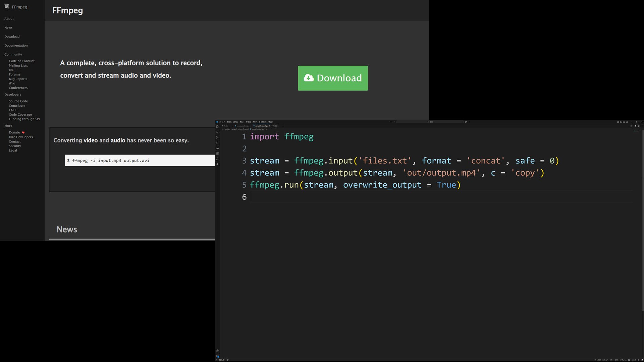Open the Selection menu in VS Code
This screenshot has height=362, width=644.
click(x=235, y=122)
